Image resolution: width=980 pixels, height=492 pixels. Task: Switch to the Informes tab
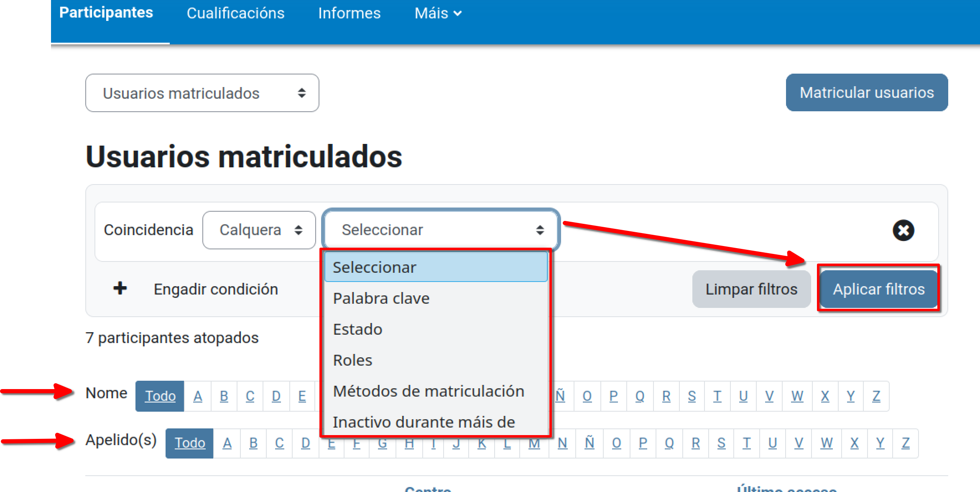pos(350,13)
